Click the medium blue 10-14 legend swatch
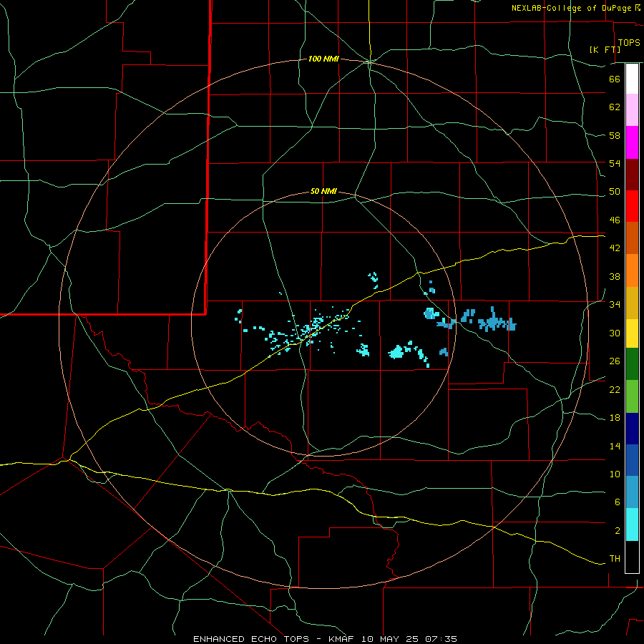The height and width of the screenshot is (644, 644). (632, 460)
